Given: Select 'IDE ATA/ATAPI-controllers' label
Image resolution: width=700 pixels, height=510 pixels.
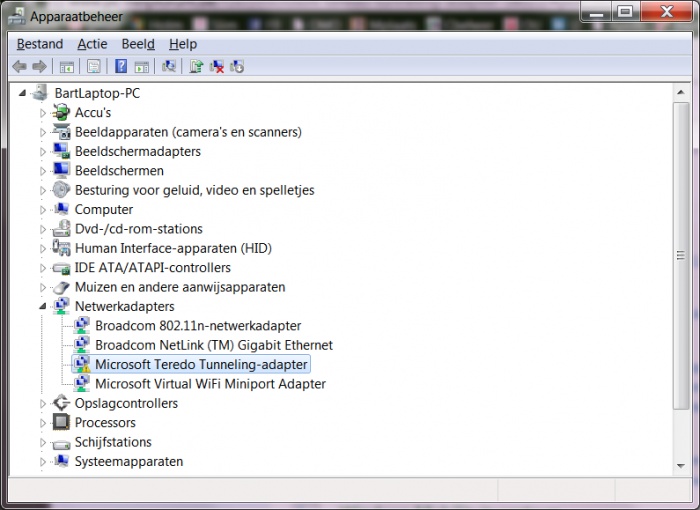Looking at the screenshot, I should pos(152,268).
